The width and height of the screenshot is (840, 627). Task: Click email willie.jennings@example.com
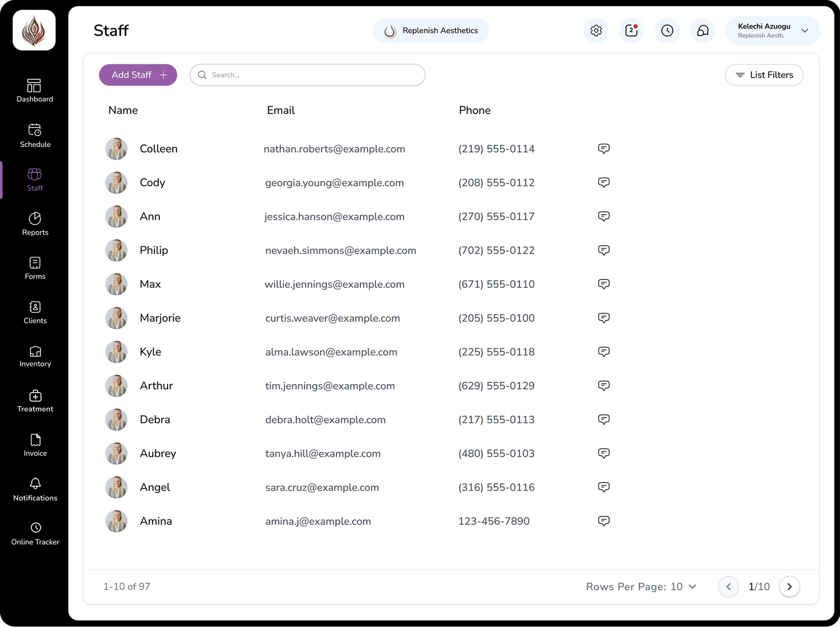pyautogui.click(x=334, y=284)
